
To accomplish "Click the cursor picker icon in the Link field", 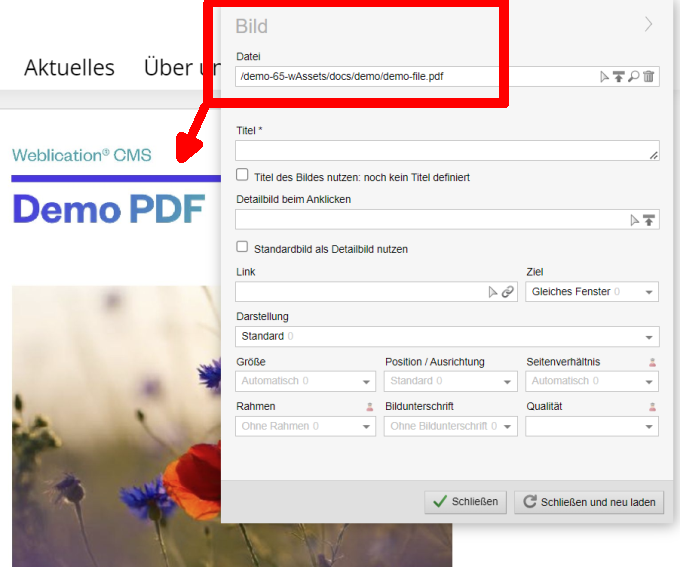I will click(x=493, y=292).
